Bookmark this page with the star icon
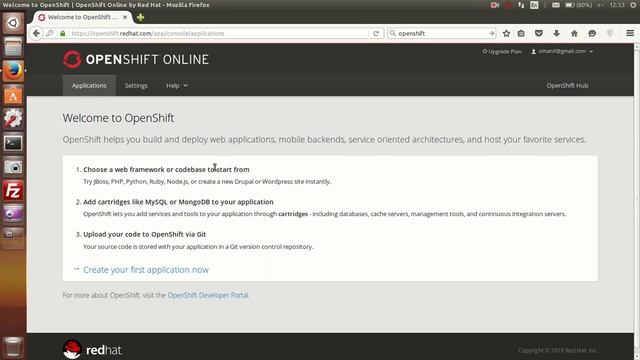640x360 pixels. [x=506, y=33]
